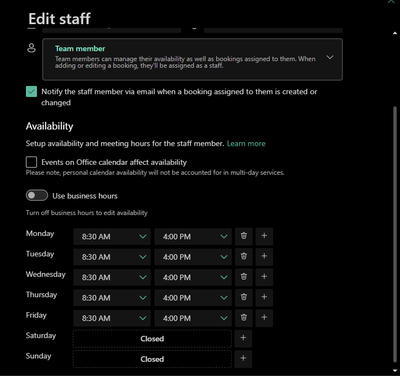This screenshot has height=376, width=400.
Task: Expand the Team member role dropdown
Action: [192, 59]
